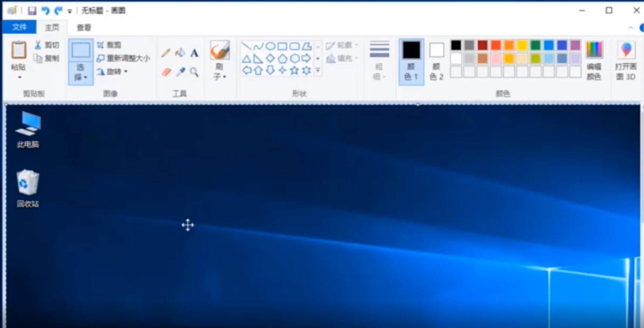This screenshot has width=644, height=328.
Task: Choose the Left arrow shape
Action: pos(246,70)
